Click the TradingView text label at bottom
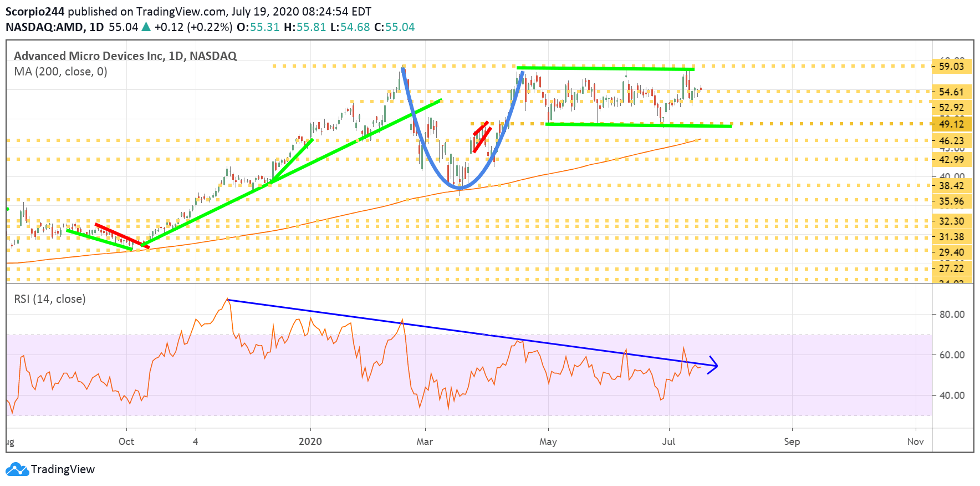 [63, 469]
